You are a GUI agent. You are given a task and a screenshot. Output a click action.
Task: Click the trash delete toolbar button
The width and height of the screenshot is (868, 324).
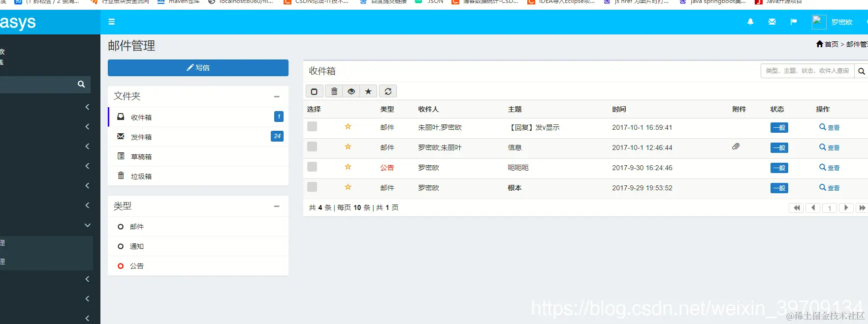pos(334,91)
